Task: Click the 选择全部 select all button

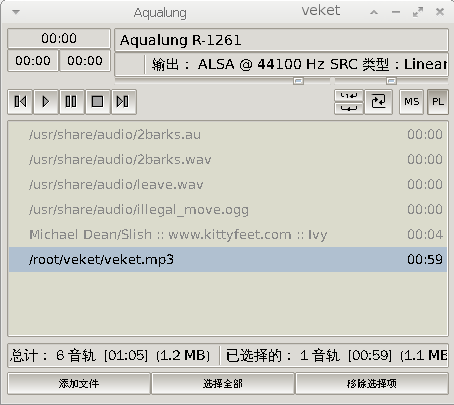Action: click(x=223, y=384)
